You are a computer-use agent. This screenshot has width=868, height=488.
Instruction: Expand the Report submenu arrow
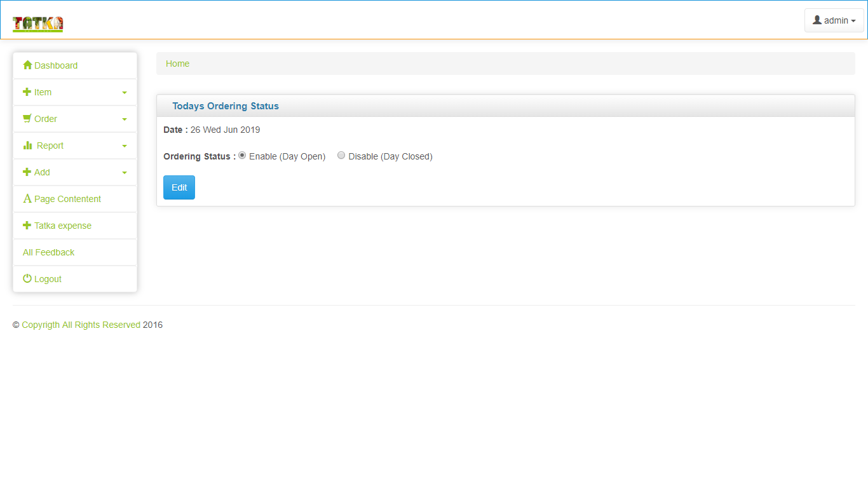click(x=125, y=146)
